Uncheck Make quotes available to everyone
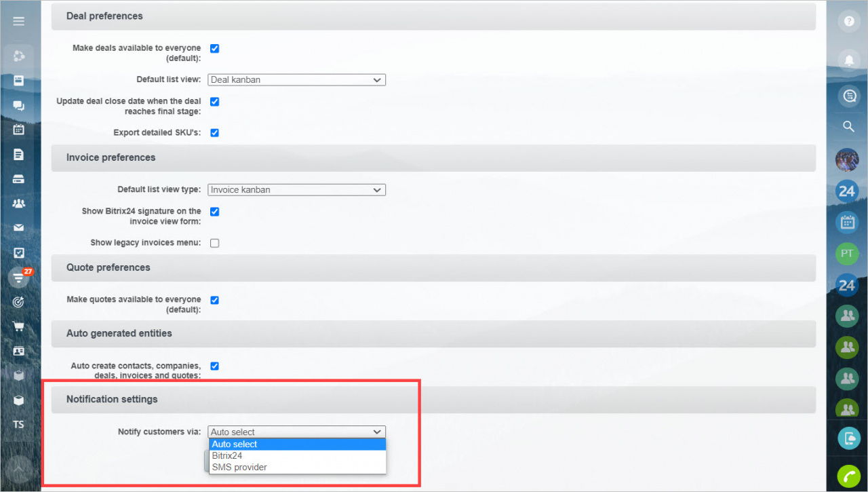Image resolution: width=868 pixels, height=492 pixels. [x=214, y=299]
